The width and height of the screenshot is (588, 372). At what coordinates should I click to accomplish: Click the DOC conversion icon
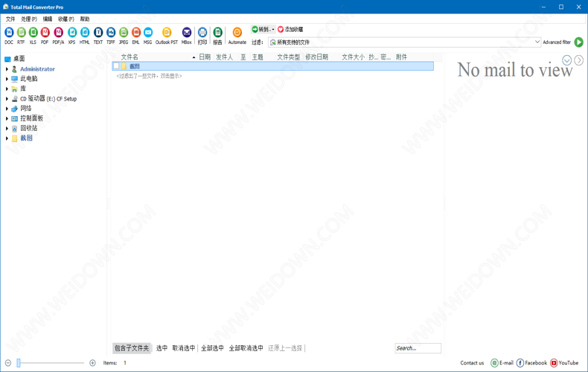tap(9, 34)
